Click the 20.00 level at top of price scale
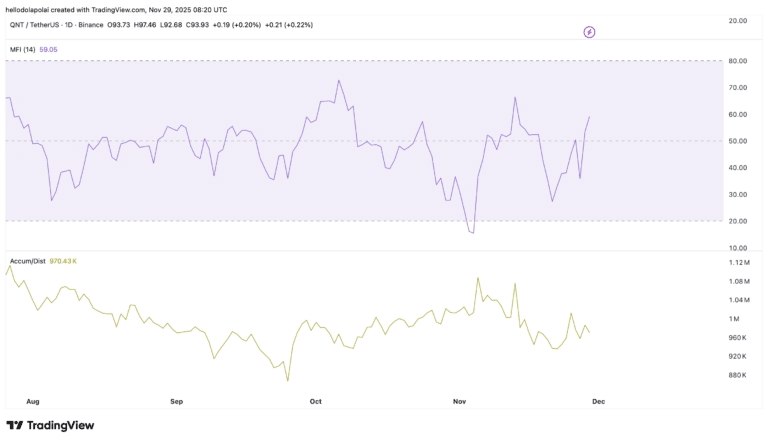768x442 pixels. point(739,20)
